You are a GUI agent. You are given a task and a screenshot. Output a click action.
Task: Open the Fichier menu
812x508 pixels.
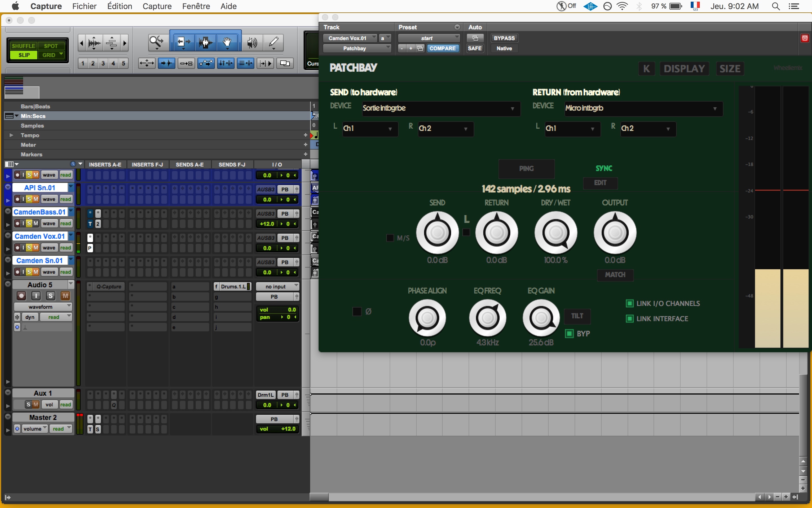coord(84,6)
